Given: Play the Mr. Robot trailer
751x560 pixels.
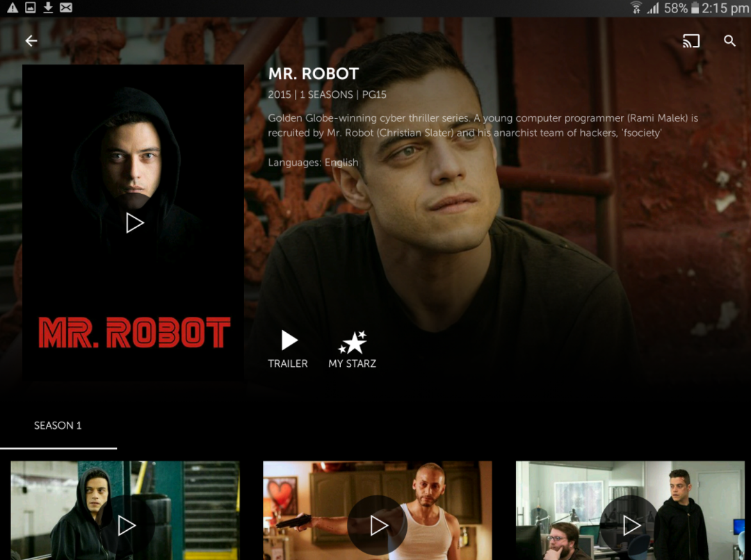Looking at the screenshot, I should click(288, 349).
